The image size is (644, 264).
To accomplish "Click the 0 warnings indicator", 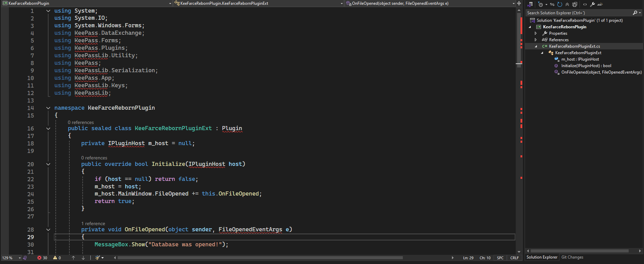I will click(x=57, y=258).
